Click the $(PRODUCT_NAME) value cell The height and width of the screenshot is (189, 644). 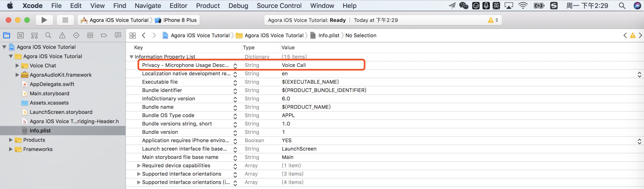306,107
